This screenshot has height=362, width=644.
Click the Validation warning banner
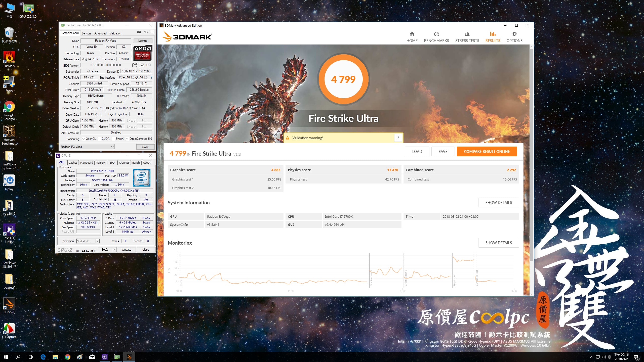pos(343,138)
